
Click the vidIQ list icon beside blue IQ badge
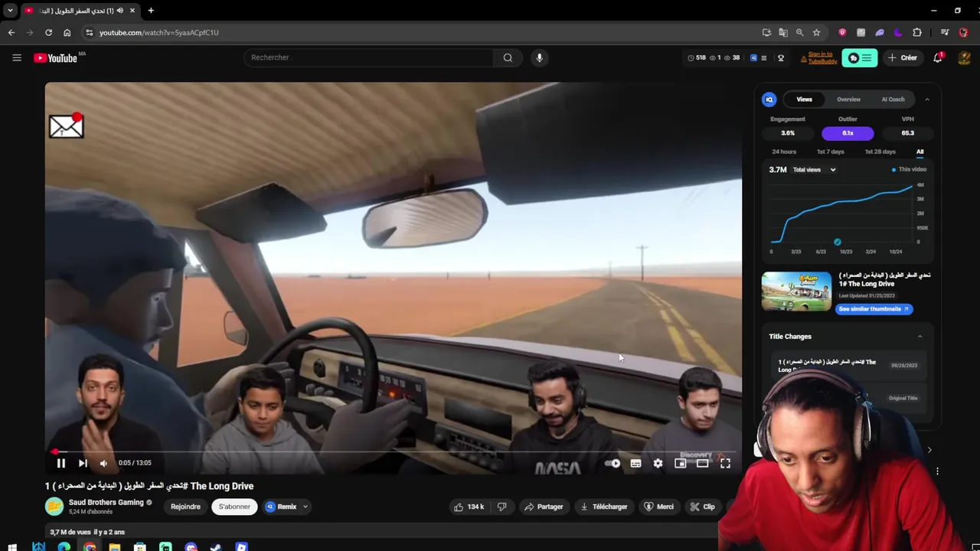tap(763, 57)
